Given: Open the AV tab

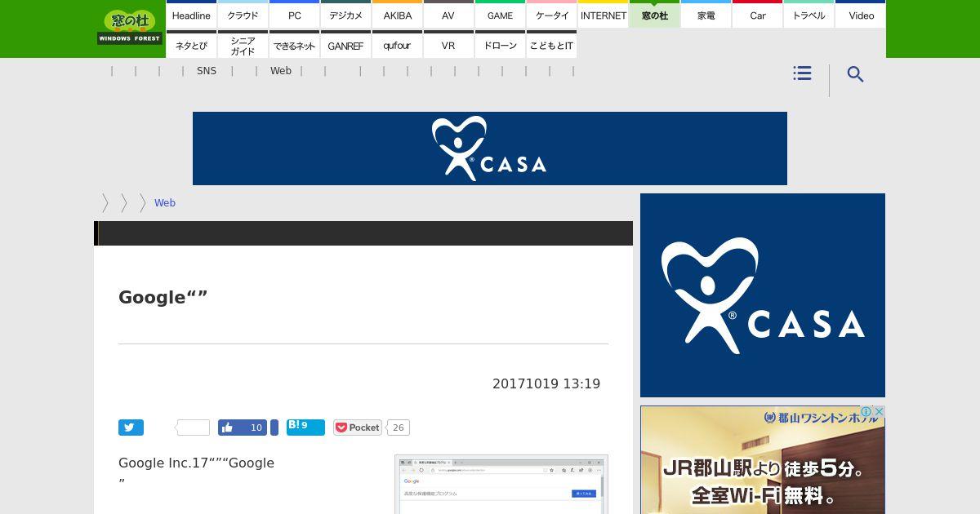Looking at the screenshot, I should pyautogui.click(x=448, y=16).
